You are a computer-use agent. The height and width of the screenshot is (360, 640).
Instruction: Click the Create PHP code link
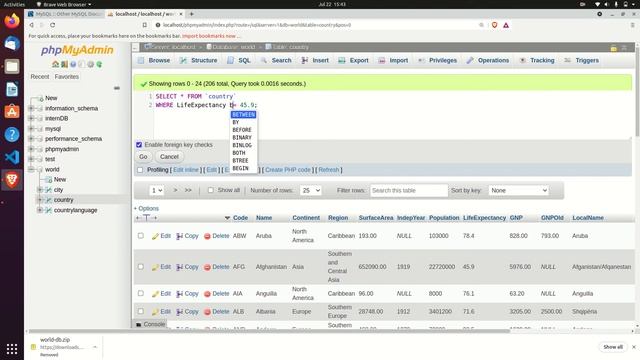(x=288, y=170)
